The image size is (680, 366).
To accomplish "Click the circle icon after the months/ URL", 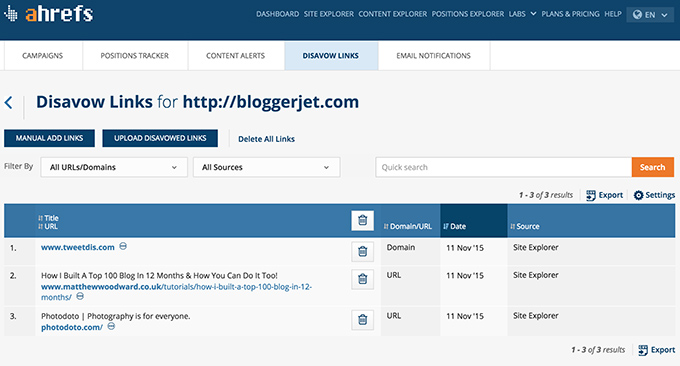I will (80, 296).
